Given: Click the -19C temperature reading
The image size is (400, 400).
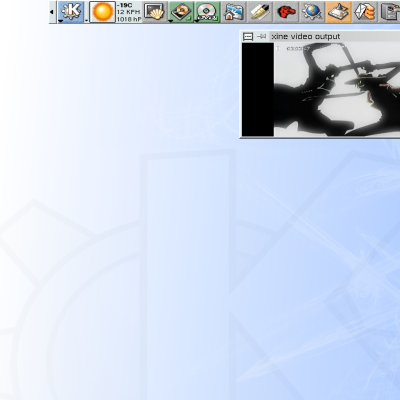Looking at the screenshot, I should pyautogui.click(x=124, y=5).
